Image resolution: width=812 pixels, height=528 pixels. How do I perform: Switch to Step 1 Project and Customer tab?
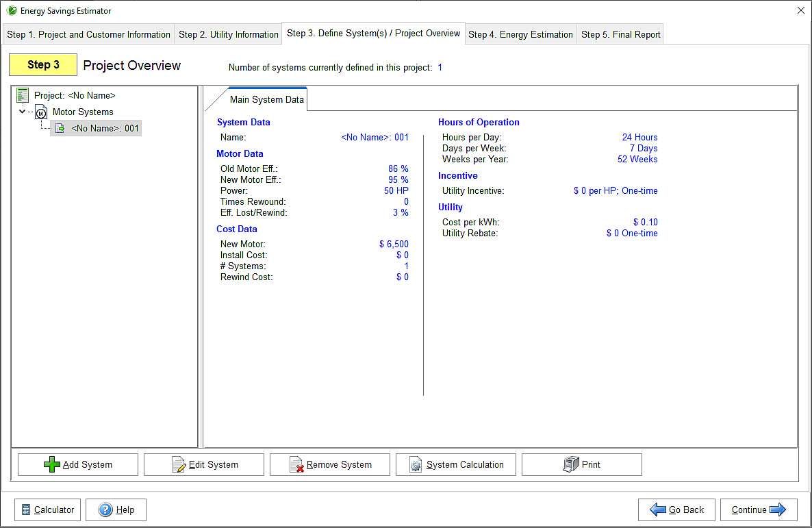88,34
